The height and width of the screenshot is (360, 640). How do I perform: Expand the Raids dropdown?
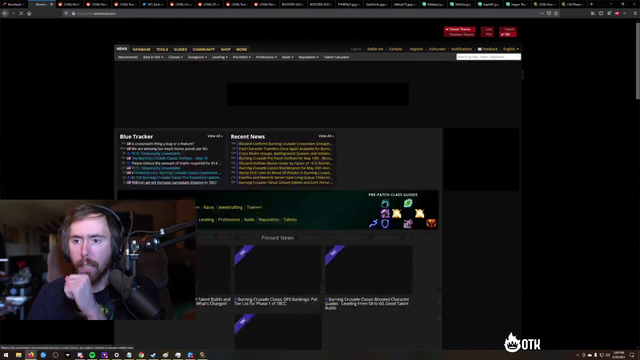click(287, 57)
